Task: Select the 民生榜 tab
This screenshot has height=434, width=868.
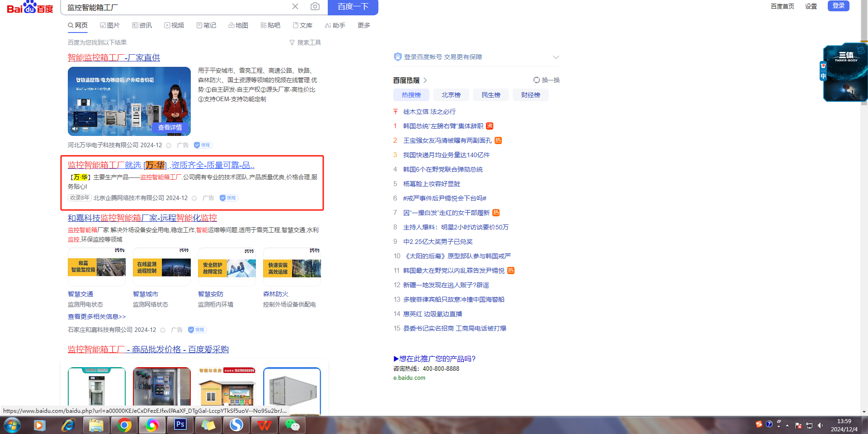Action: point(491,95)
